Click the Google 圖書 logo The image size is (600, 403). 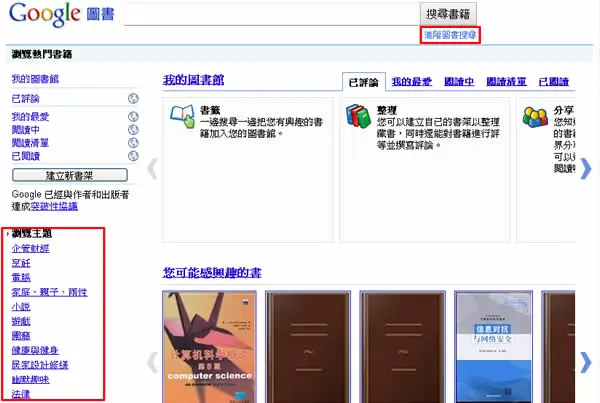[x=62, y=15]
